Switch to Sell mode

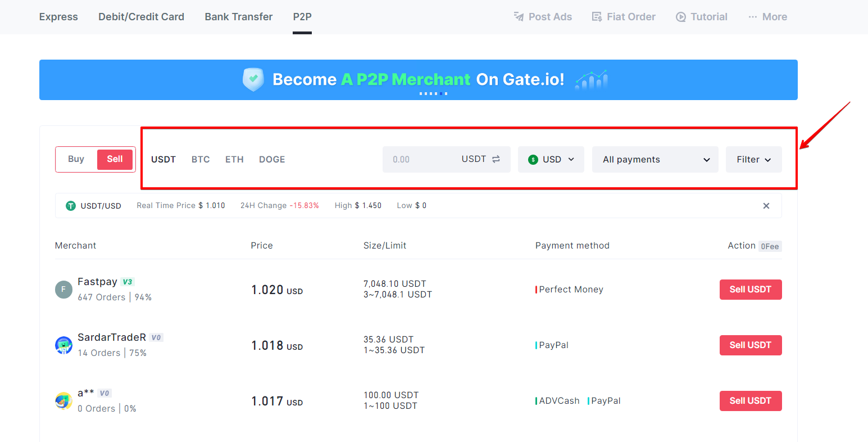click(115, 159)
